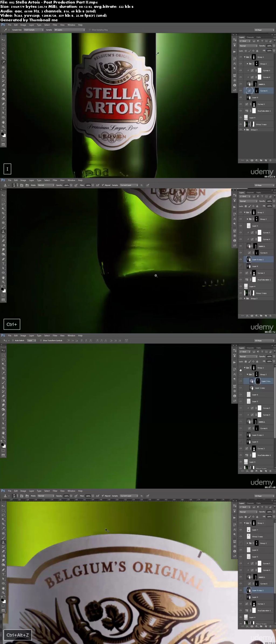Expand Group 2 arrow in the first frame
276x644 pixels.
tap(247, 64)
